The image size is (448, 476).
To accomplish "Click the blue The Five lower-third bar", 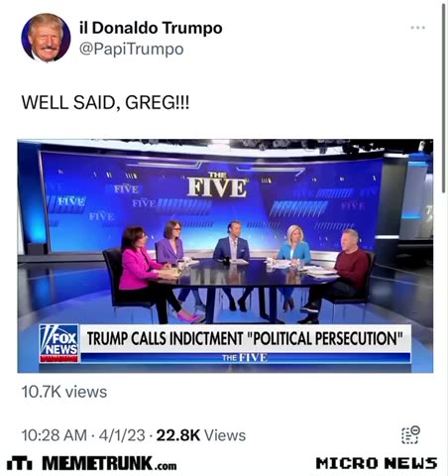I will pos(246,358).
